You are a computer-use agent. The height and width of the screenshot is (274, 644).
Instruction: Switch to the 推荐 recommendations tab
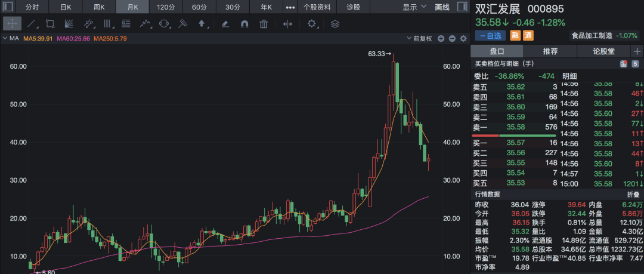coord(550,51)
